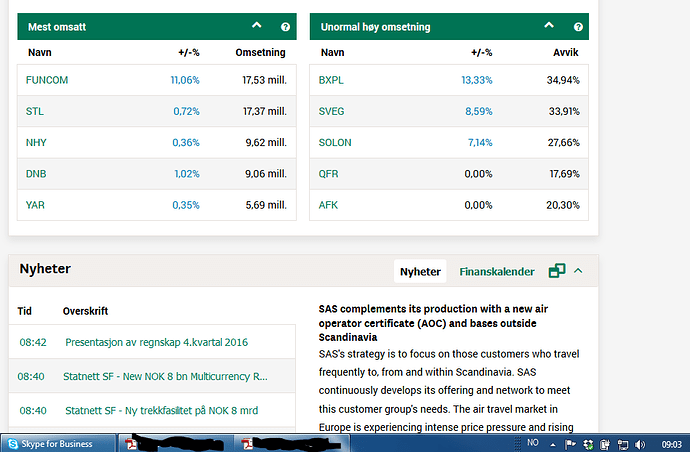
Task: Open the QFR stock link
Action: click(328, 174)
